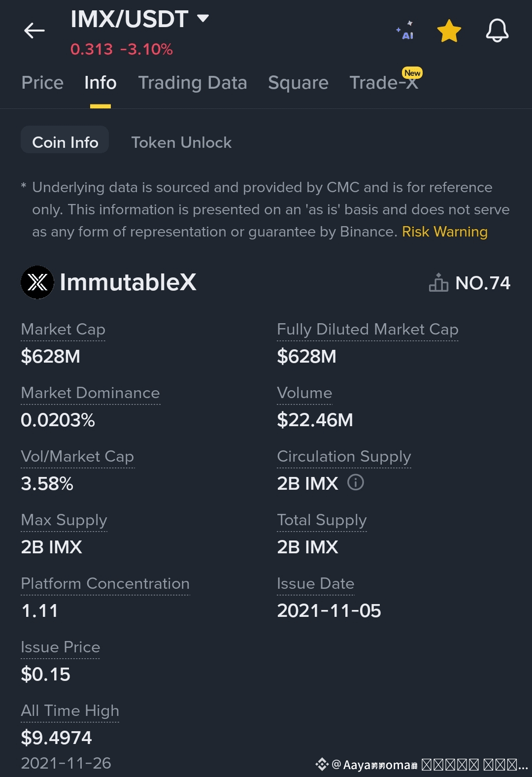
Task: Open the Trading Data tab
Action: [x=192, y=83]
